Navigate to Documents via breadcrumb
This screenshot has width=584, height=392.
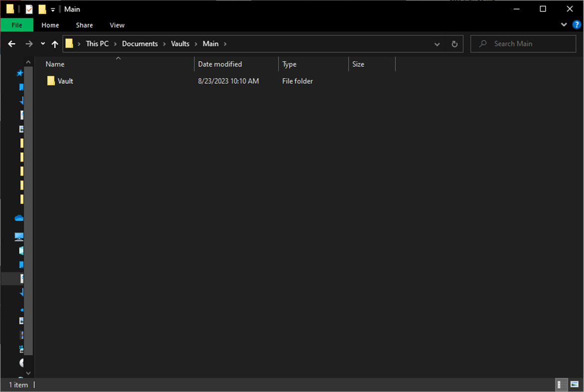[140, 43]
